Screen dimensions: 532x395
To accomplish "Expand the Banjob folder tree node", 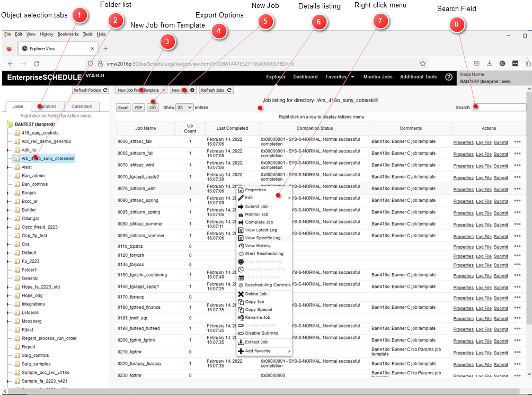I will coord(7,193).
